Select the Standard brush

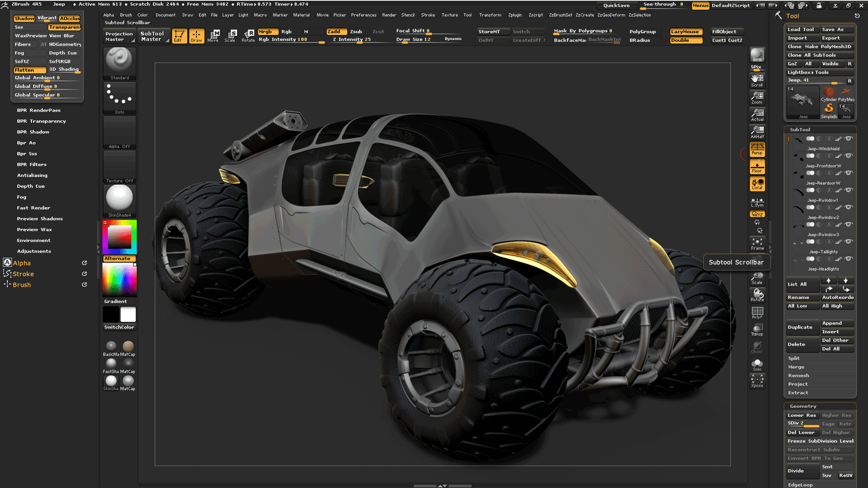pyautogui.click(x=119, y=62)
